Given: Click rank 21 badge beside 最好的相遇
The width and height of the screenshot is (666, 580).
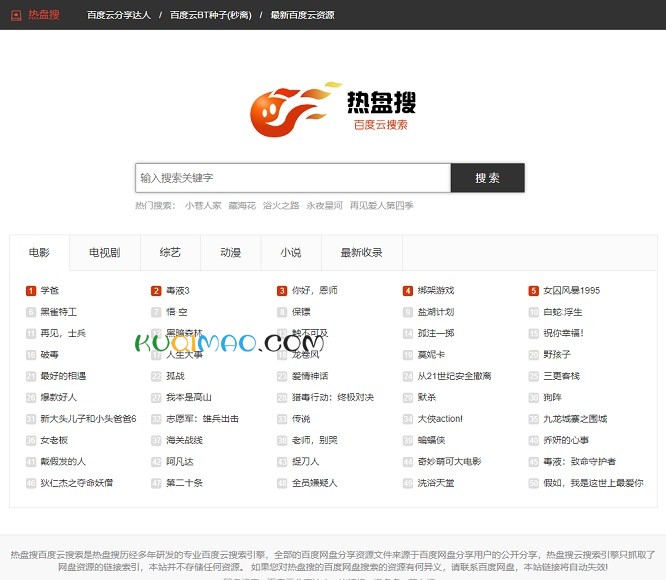Looking at the screenshot, I should pos(31,376).
